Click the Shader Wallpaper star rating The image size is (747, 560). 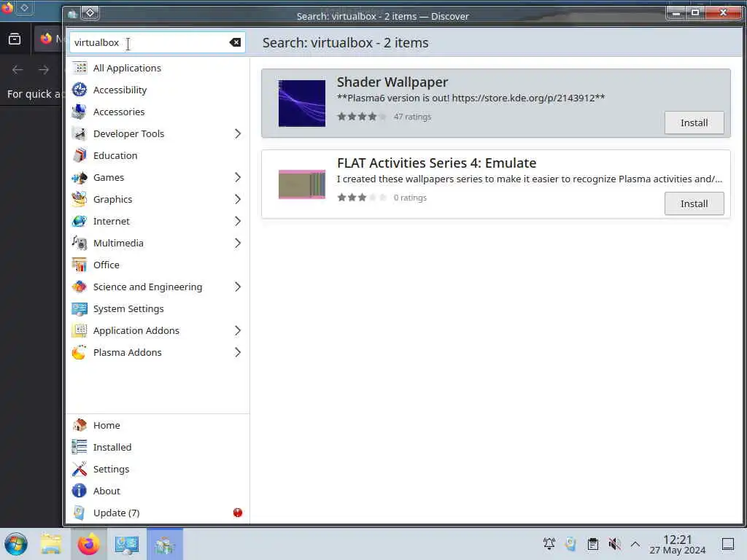tap(362, 117)
